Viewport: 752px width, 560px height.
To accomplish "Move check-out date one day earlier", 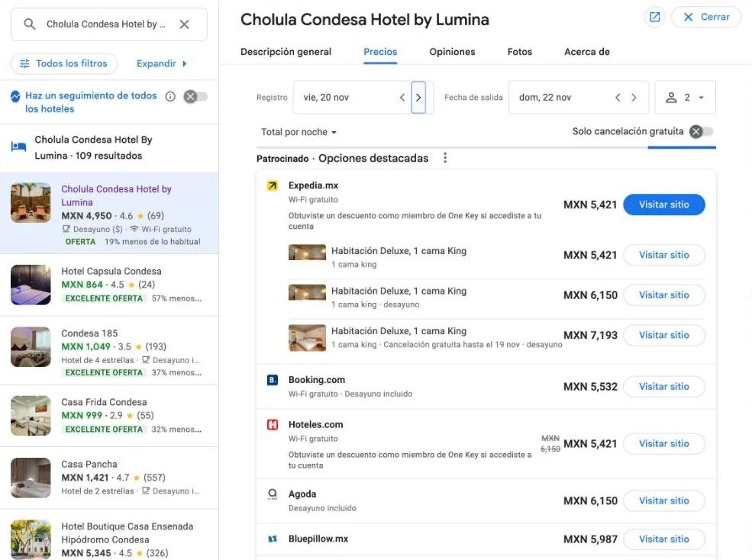I will (x=618, y=98).
